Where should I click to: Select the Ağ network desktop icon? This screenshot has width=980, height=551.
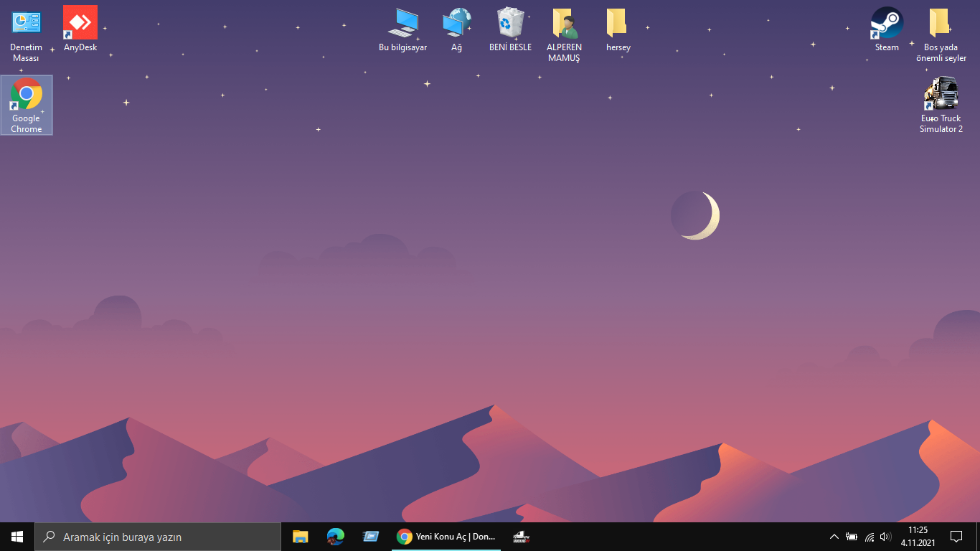pyautogui.click(x=456, y=29)
